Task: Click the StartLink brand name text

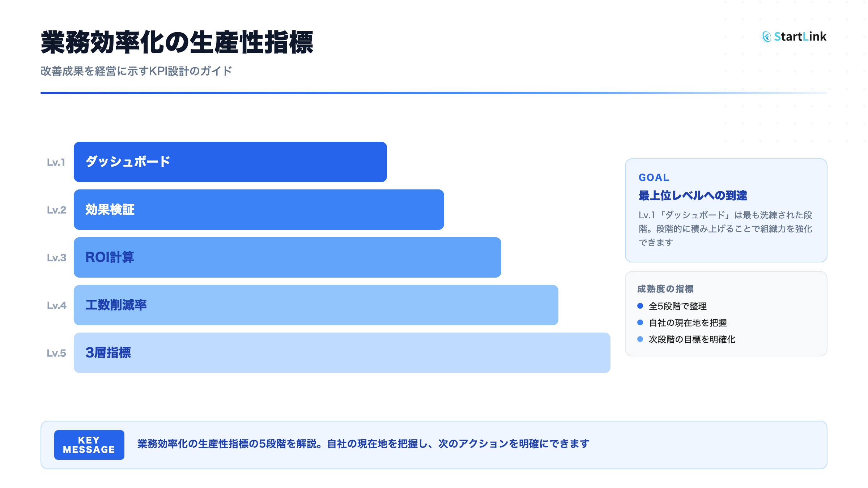Action: pyautogui.click(x=800, y=37)
